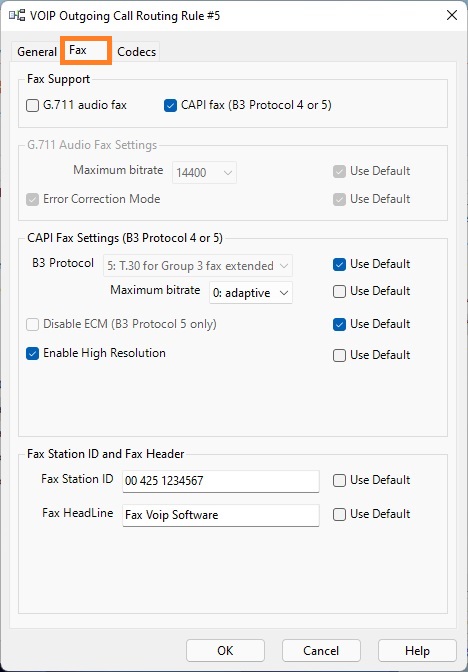Uncheck CAPI fax (B3 Protocol 4 or 5)

tap(170, 105)
